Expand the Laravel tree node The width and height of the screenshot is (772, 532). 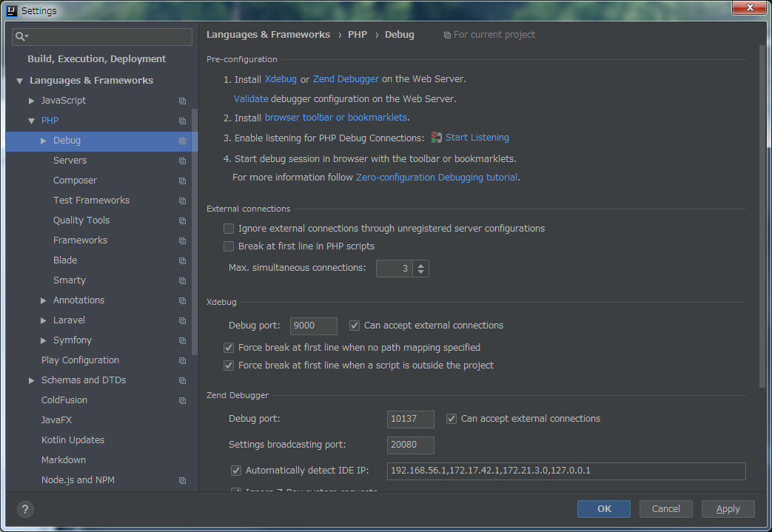pos(44,320)
